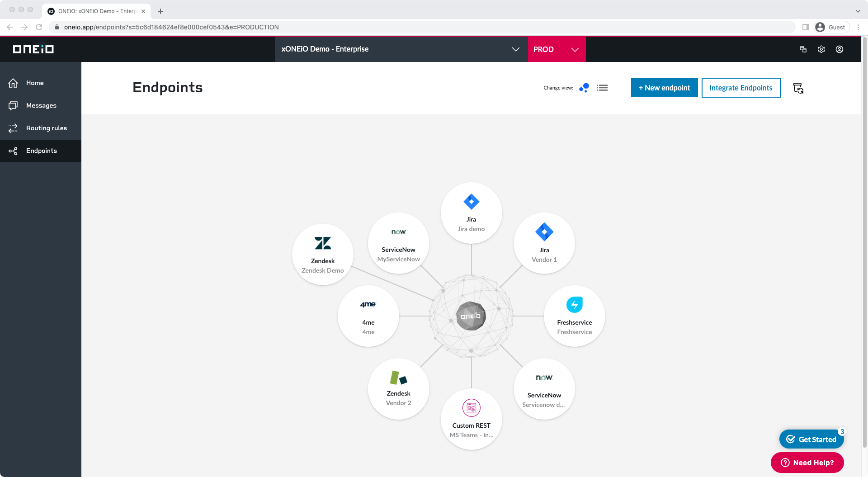Select the Routing rules sidebar icon
The width and height of the screenshot is (868, 477).
coord(13,128)
